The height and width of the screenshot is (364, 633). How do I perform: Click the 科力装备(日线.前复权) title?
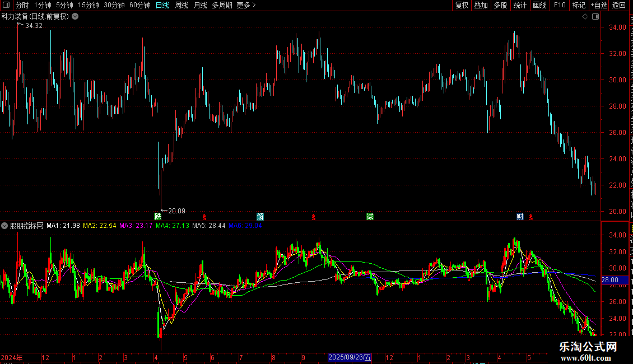(35, 16)
